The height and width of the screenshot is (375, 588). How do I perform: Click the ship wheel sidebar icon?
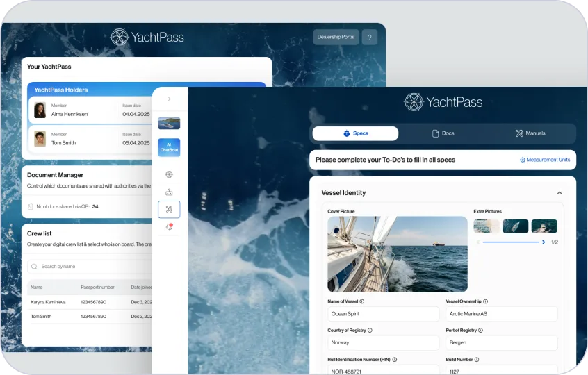tap(169, 174)
